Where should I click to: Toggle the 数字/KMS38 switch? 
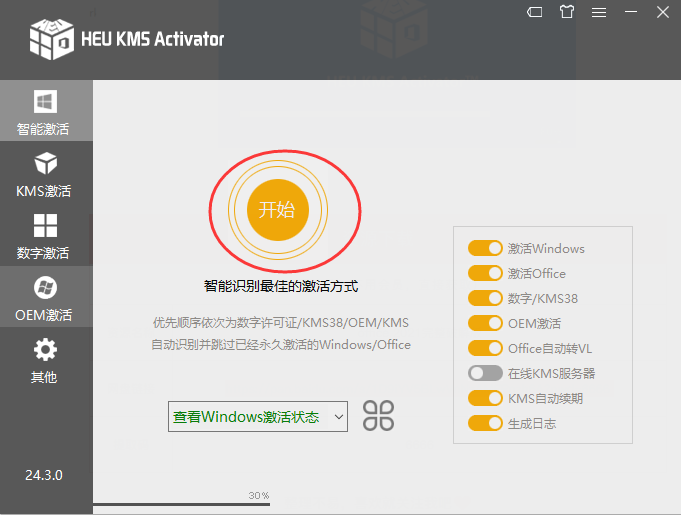pyautogui.click(x=485, y=298)
